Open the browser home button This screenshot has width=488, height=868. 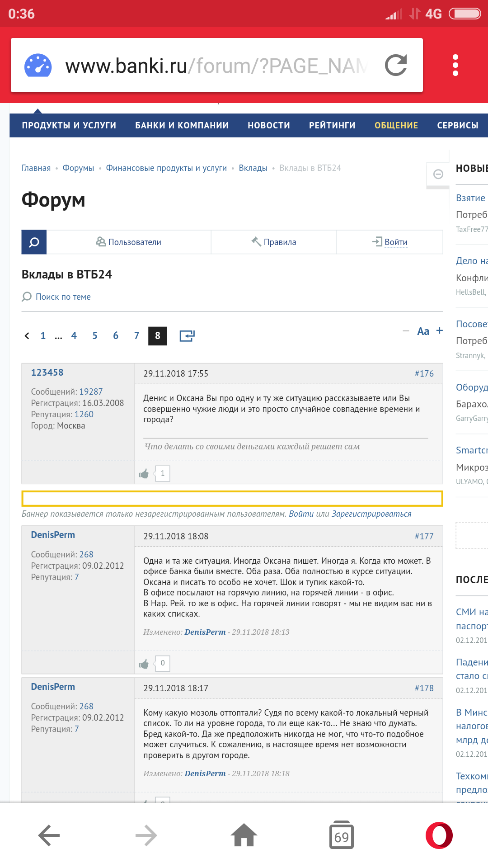pyautogui.click(x=244, y=835)
